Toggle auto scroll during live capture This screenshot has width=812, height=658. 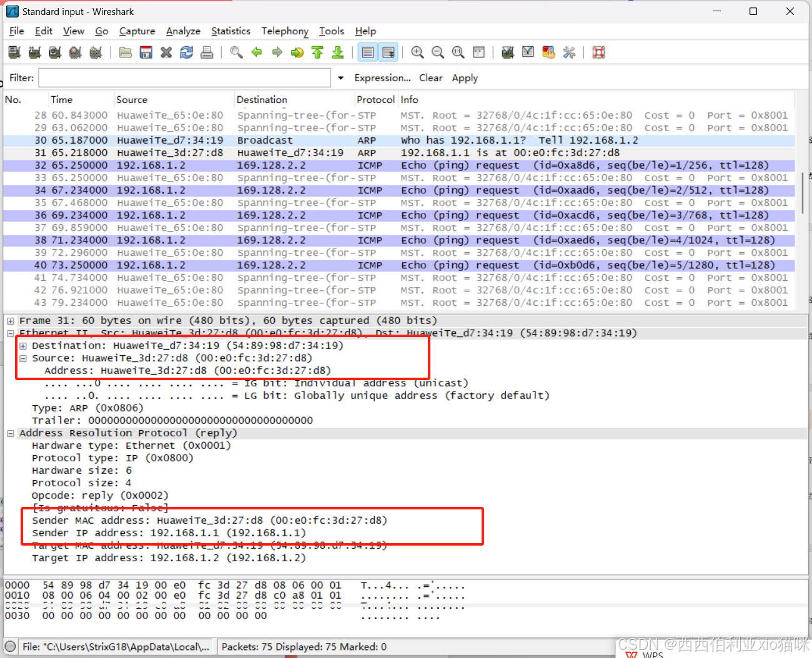coord(389,52)
